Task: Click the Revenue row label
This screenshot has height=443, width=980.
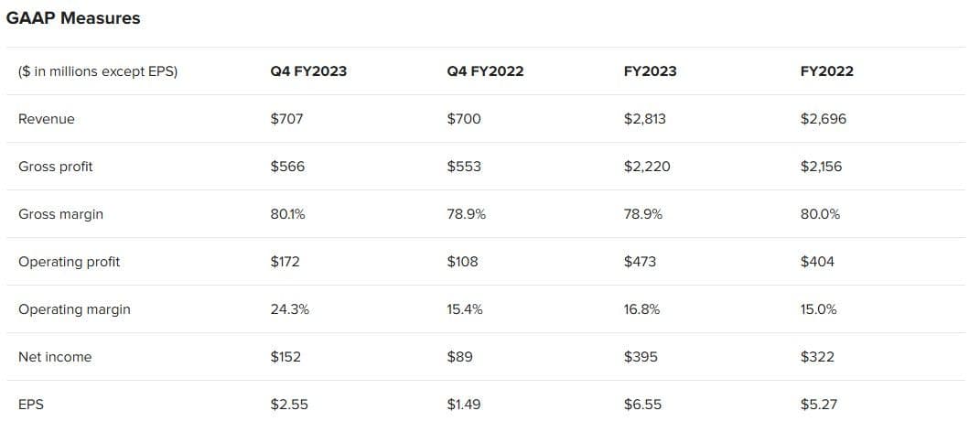Action: 47,119
